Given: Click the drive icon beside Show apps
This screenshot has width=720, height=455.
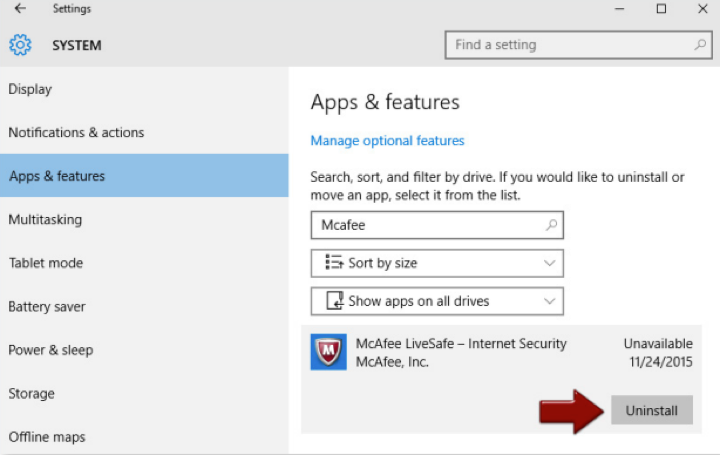Looking at the screenshot, I should pos(333,301).
